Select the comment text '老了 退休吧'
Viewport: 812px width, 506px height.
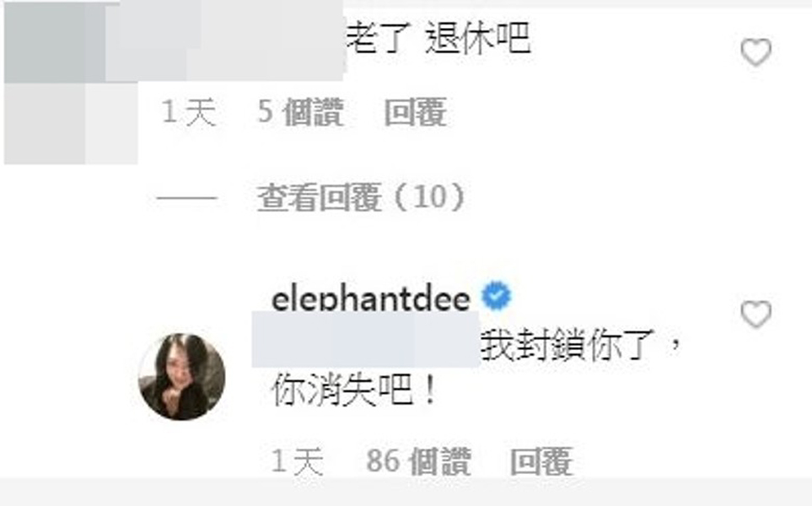click(438, 38)
